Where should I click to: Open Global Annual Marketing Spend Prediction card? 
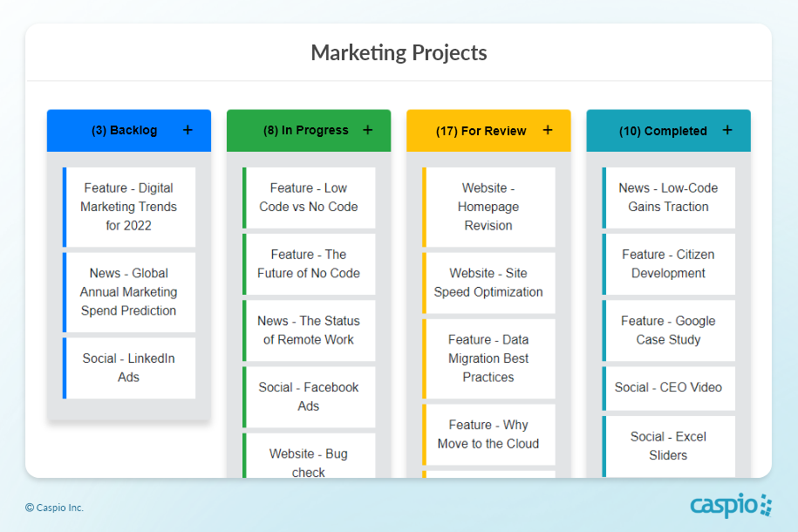tap(129, 292)
